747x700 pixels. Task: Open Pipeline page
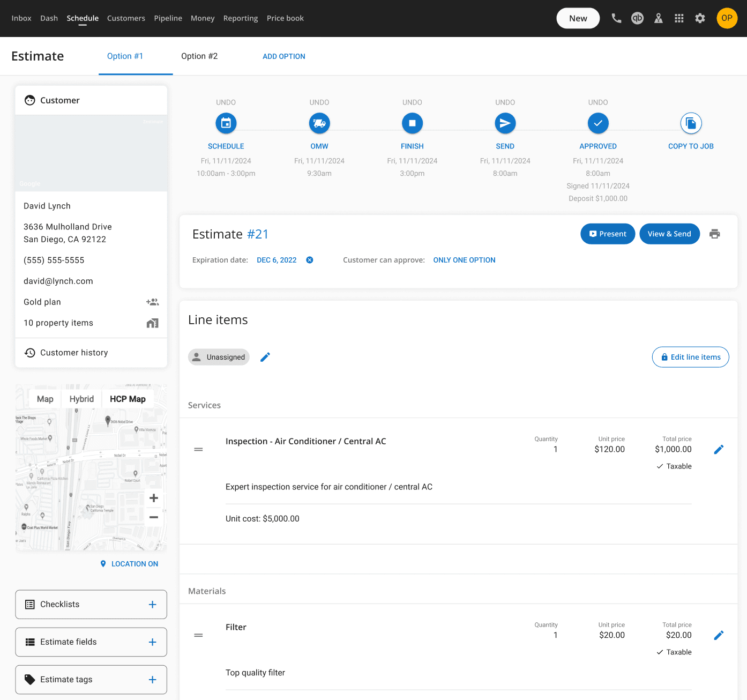[x=168, y=18]
